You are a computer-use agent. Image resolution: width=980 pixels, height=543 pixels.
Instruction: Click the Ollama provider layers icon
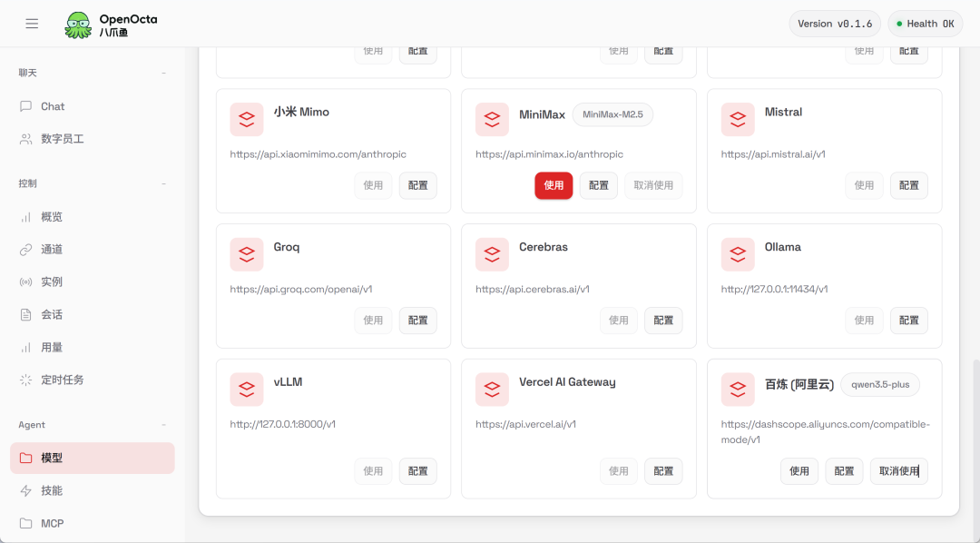coord(738,254)
